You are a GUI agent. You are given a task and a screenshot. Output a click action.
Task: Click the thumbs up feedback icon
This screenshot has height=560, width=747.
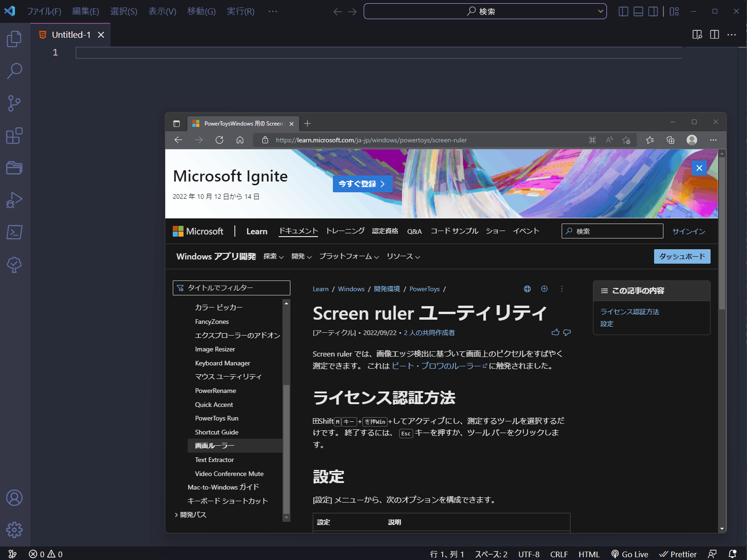point(555,332)
